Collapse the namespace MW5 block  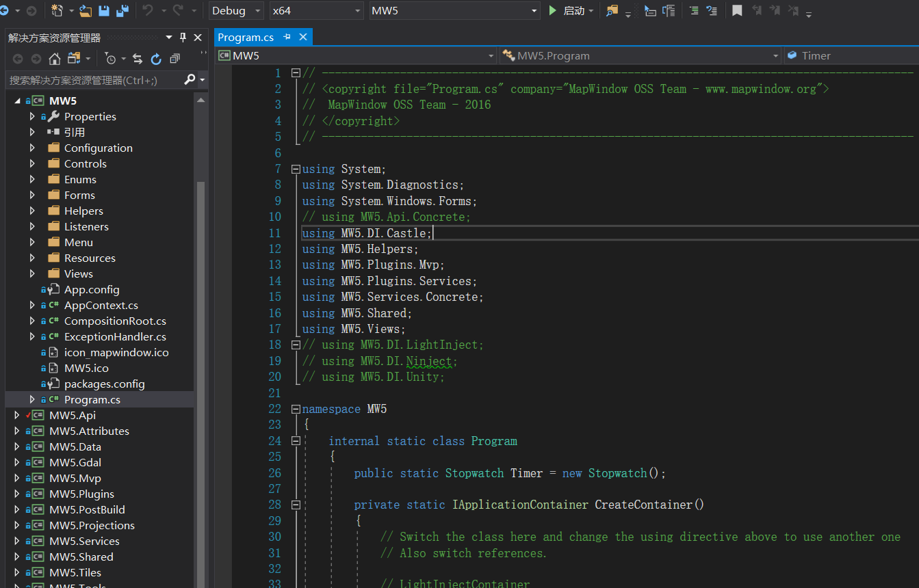pyautogui.click(x=296, y=409)
